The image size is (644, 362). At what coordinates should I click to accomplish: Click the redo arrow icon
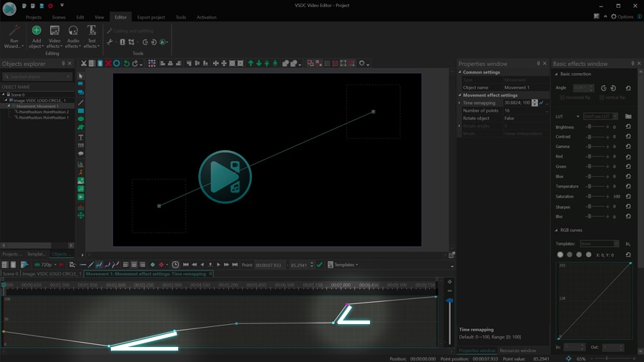(x=135, y=63)
